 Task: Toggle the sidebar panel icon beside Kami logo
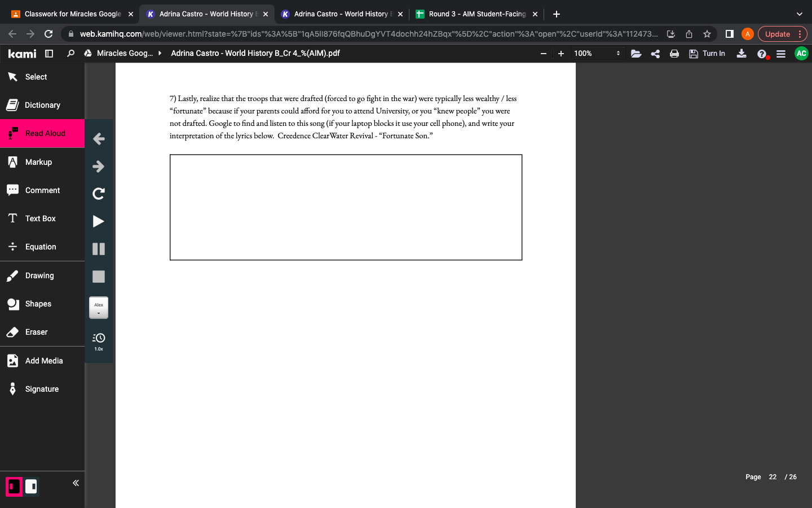[x=49, y=54]
